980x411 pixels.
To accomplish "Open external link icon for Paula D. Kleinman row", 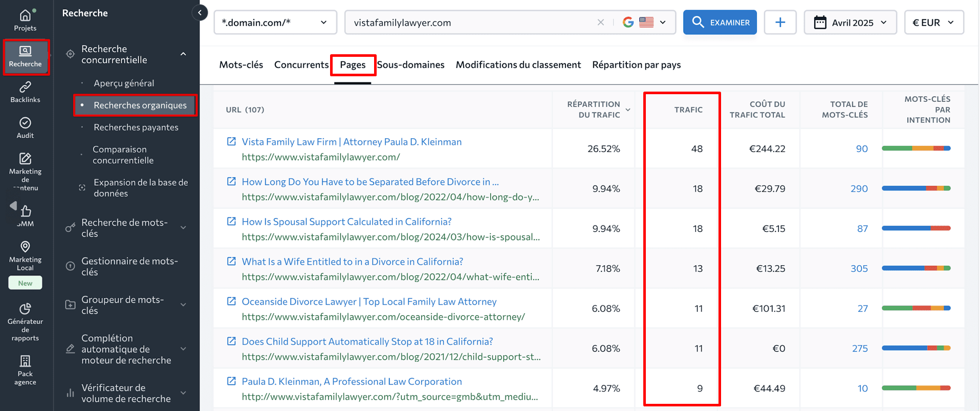I will [x=231, y=381].
